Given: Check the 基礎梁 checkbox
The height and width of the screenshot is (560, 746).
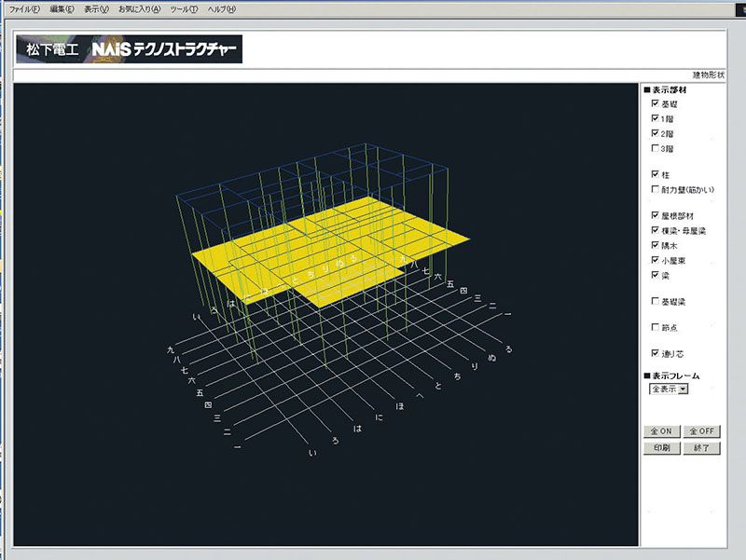Looking at the screenshot, I should click(656, 301).
